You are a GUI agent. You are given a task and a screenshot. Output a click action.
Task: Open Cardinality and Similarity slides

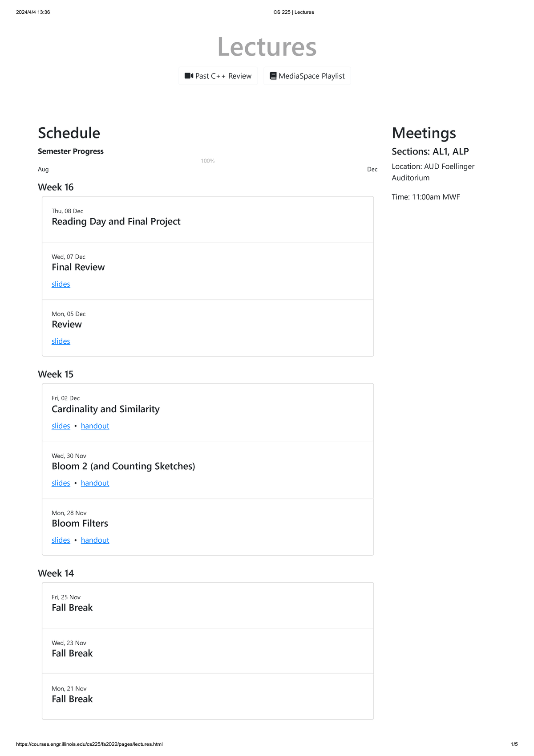tap(61, 426)
